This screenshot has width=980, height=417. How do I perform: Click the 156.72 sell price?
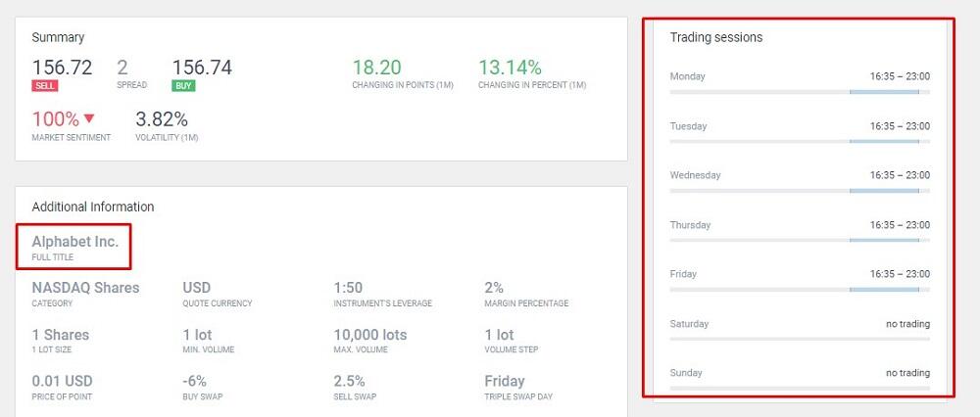(x=62, y=68)
